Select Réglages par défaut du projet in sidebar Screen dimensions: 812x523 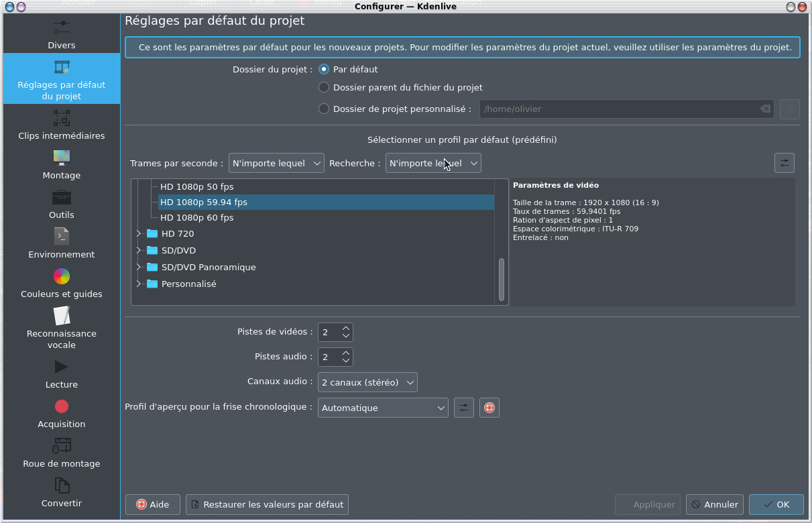click(62, 78)
